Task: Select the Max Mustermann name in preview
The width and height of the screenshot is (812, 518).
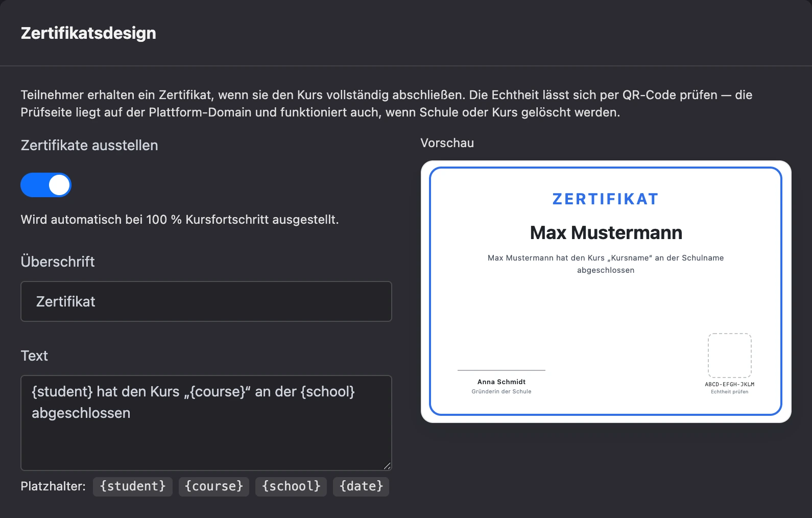Action: (x=606, y=233)
